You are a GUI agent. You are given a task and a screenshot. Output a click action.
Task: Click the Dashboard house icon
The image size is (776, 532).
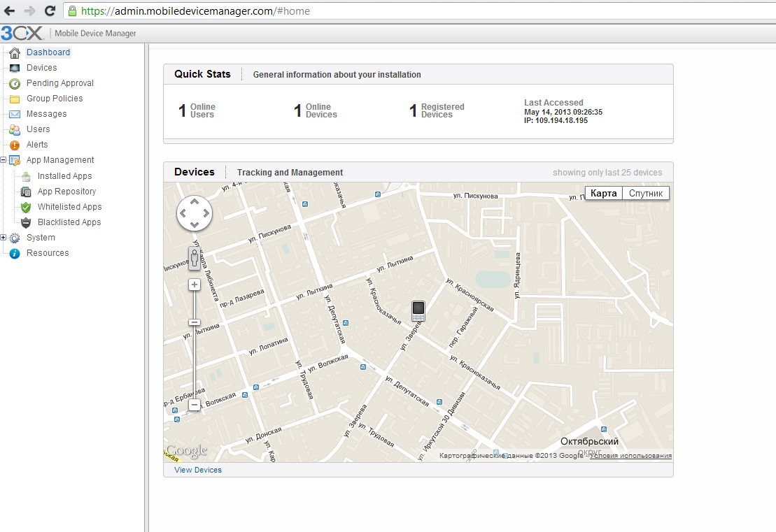click(x=14, y=52)
